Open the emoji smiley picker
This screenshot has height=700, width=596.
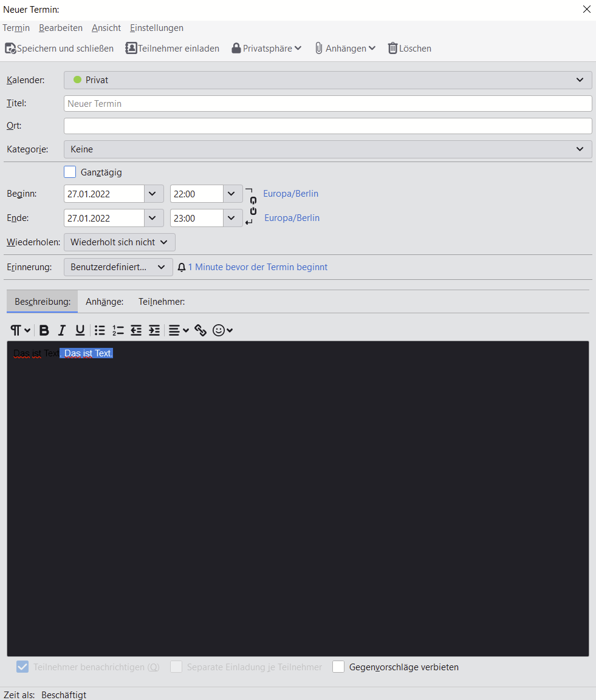[x=222, y=330]
